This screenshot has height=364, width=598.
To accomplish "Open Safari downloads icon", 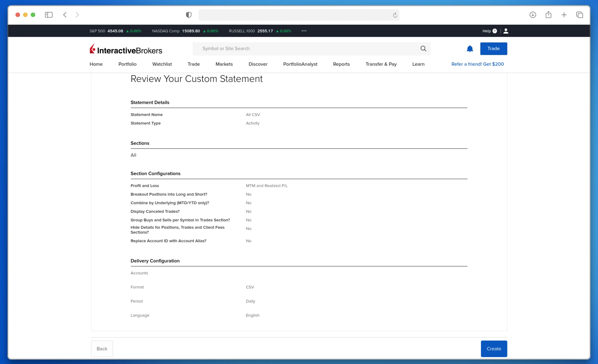I will pos(533,15).
